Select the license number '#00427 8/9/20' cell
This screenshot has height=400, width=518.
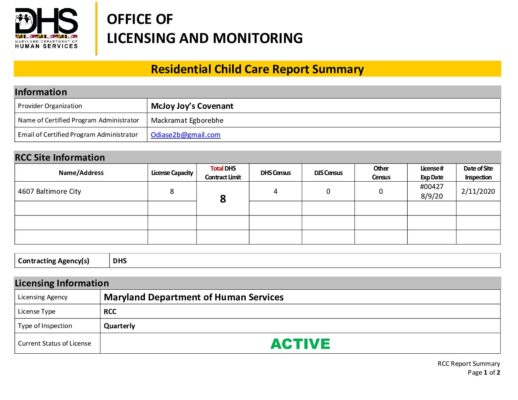pyautogui.click(x=432, y=191)
